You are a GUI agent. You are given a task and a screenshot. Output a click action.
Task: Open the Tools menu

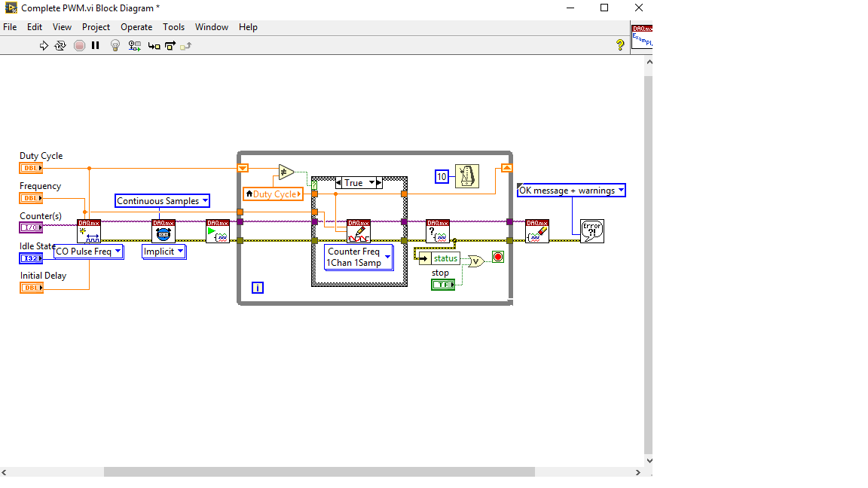coord(174,26)
